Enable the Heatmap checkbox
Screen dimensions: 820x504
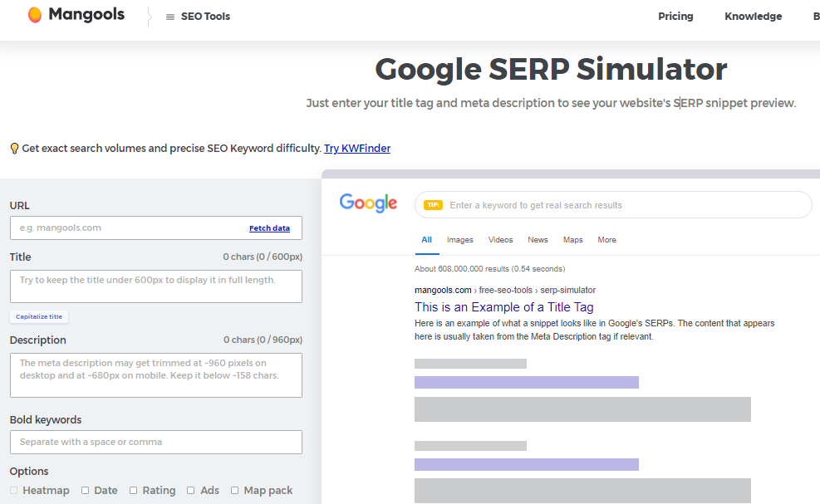pyautogui.click(x=13, y=491)
